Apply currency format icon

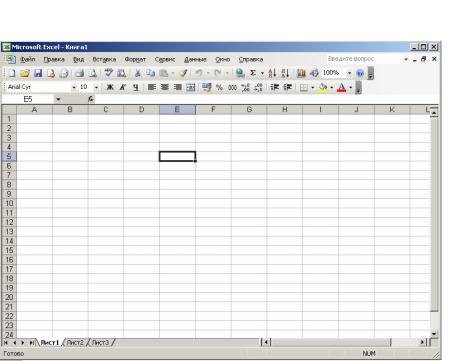[207, 87]
